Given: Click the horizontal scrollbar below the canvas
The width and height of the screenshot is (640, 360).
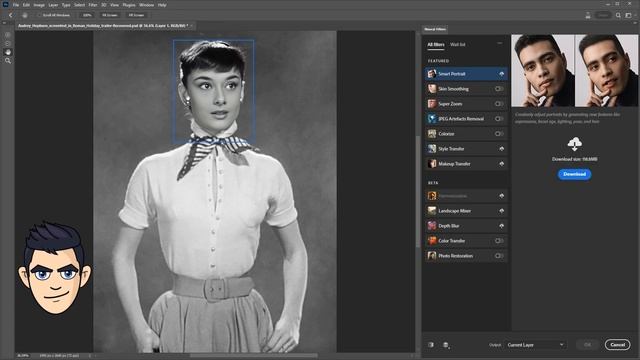Looking at the screenshot, I should coord(253,356).
